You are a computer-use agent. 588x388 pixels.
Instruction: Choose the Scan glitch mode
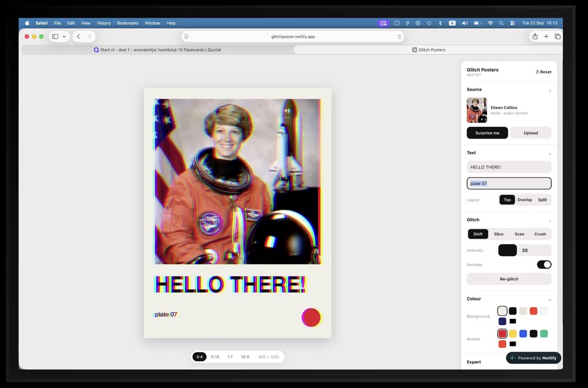coord(519,234)
